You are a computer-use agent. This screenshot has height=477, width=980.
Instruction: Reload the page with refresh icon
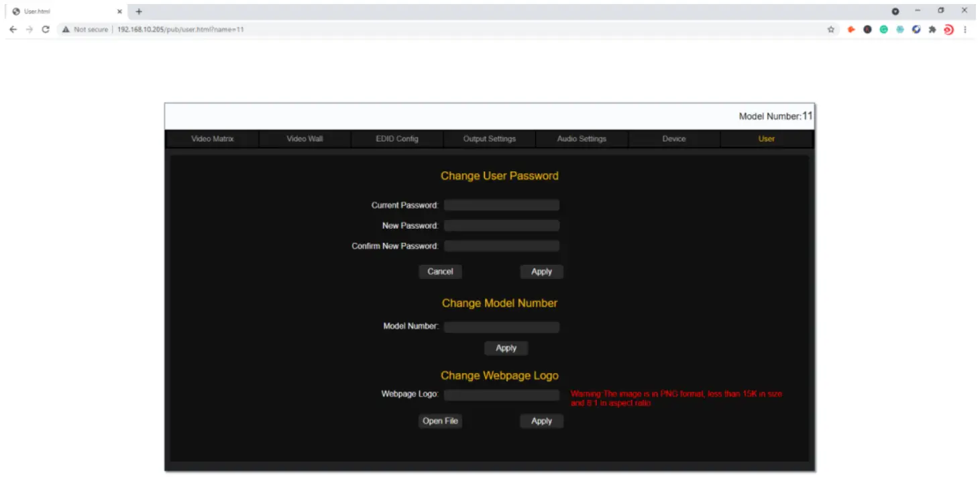[46, 30]
